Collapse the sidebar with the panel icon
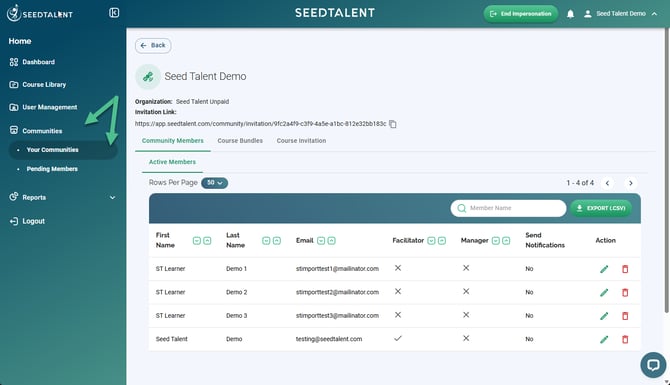Viewport: 670px width, 385px height. click(114, 13)
